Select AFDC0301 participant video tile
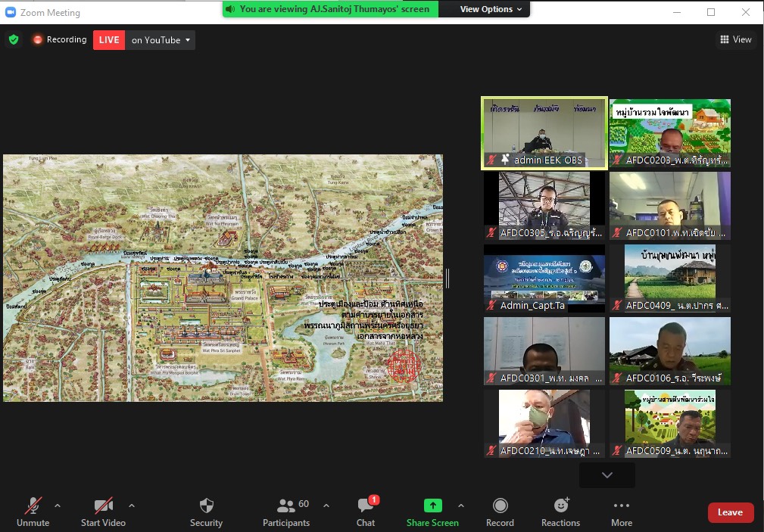 [544, 351]
